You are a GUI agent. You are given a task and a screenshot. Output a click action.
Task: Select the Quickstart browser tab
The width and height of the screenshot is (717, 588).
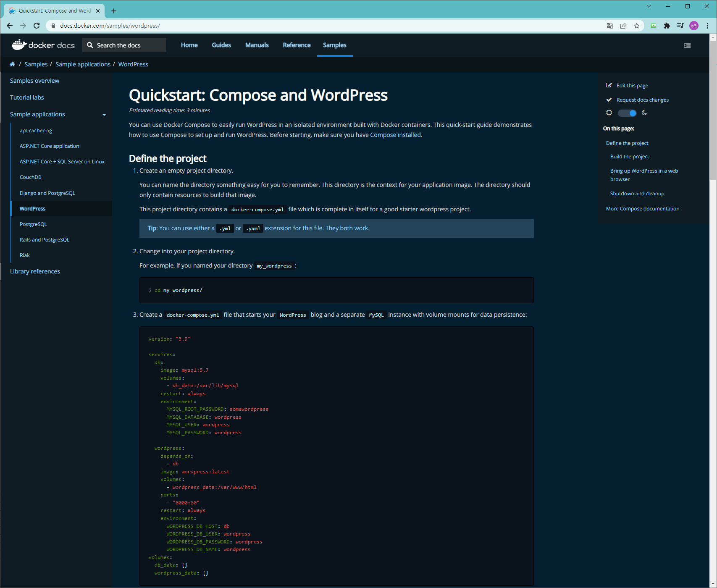55,11
